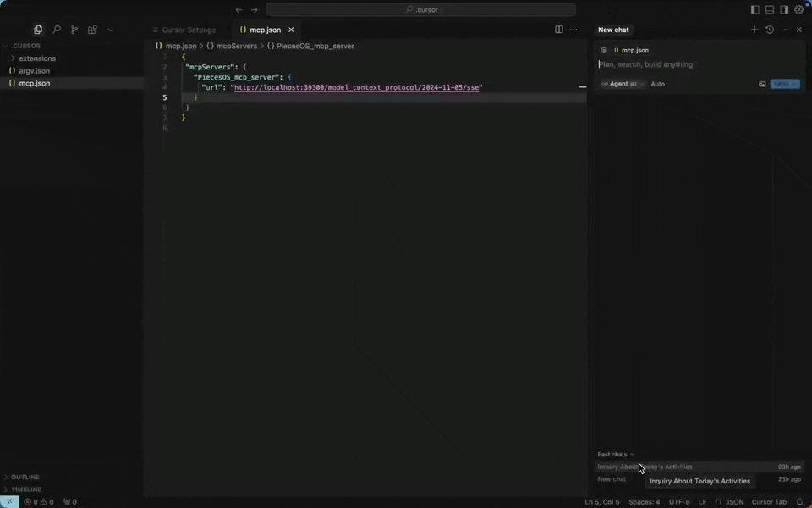The height and width of the screenshot is (508, 812).
Task: Change UTF-8 file encoding
Action: (679, 502)
